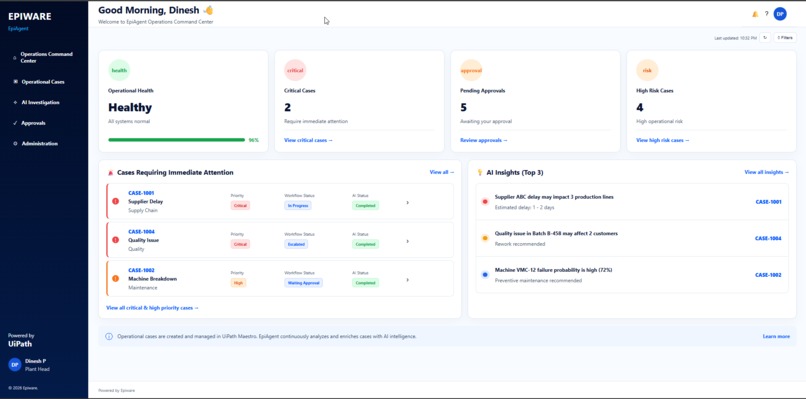Click the siren icon beside Cases Requiring Immediate Attention
Viewport: 806px width, 399px height.
[110, 173]
